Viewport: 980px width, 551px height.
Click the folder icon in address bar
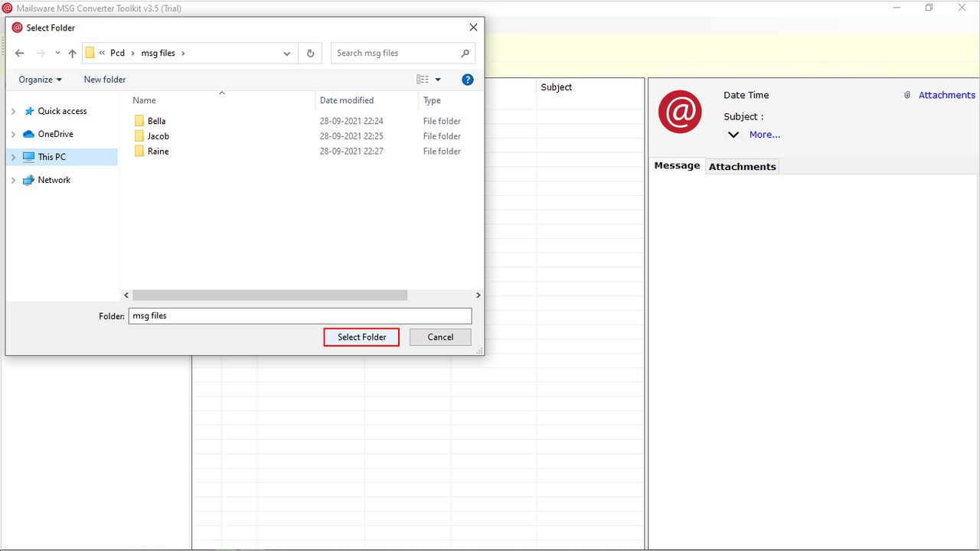(90, 54)
